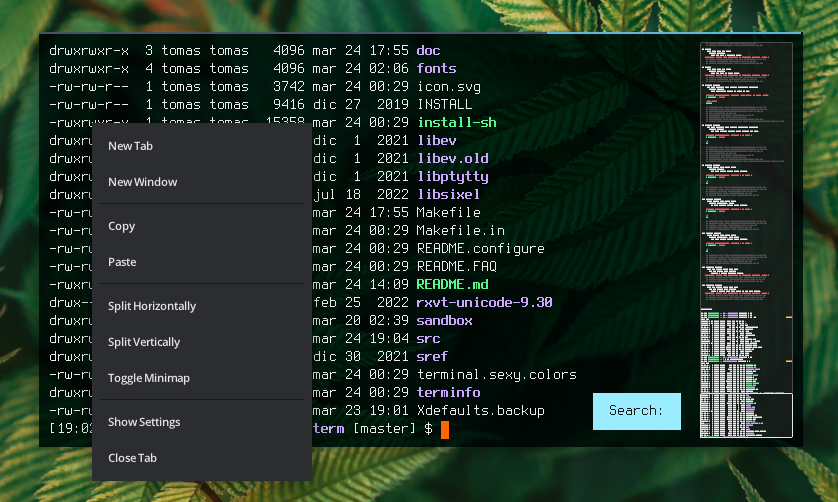Select New Tab in the context menu
Screen dimensions: 838x502
tap(202, 146)
